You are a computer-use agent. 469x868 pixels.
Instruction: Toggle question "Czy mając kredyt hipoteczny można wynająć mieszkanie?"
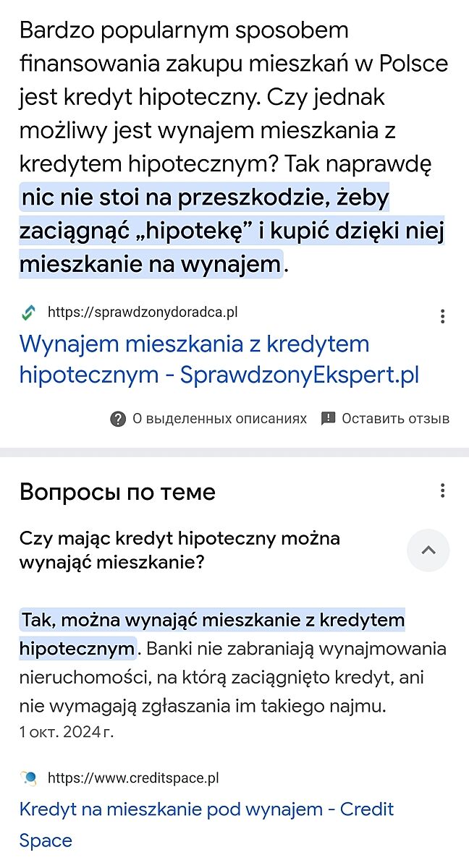(x=179, y=550)
